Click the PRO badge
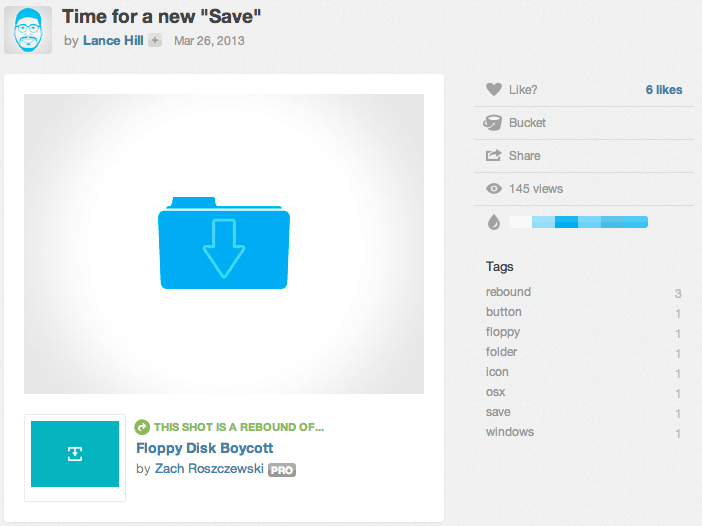This screenshot has height=526, width=702. (x=282, y=469)
